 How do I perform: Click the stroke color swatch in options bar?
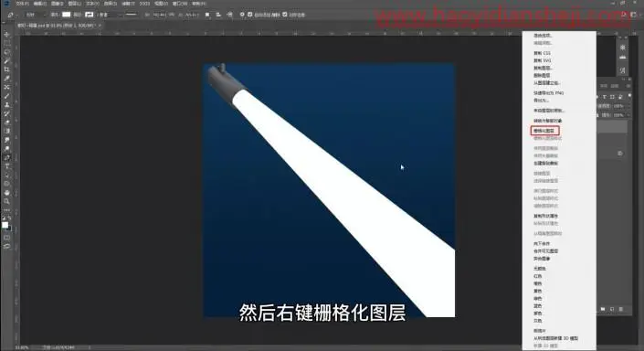pyautogui.click(x=89, y=15)
